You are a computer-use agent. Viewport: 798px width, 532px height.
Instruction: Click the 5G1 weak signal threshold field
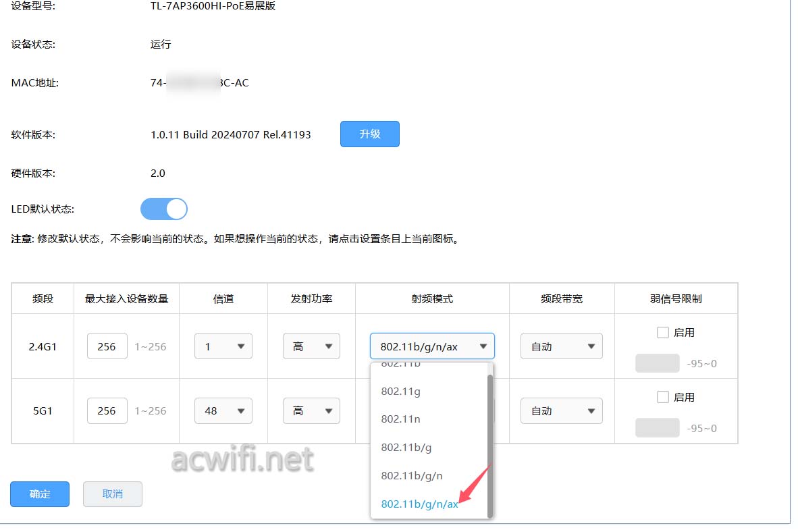pos(657,427)
